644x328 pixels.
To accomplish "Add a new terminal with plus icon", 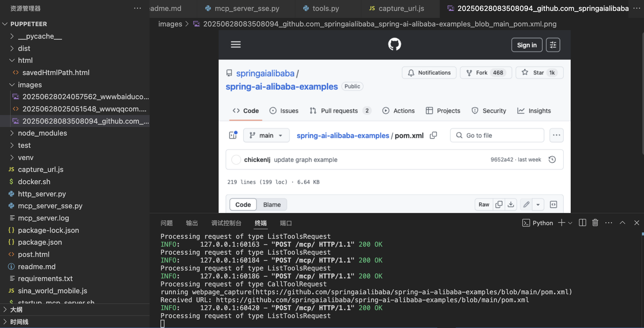I will (561, 223).
